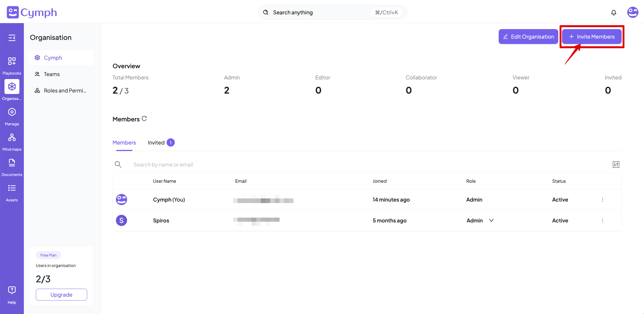644x314 pixels.
Task: Click the Upgrade plan button
Action: point(61,294)
